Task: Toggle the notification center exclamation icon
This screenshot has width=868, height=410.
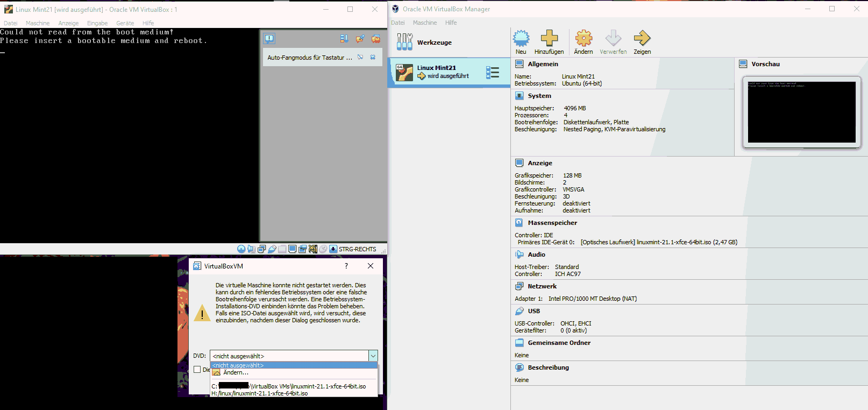Action: pyautogui.click(x=269, y=39)
